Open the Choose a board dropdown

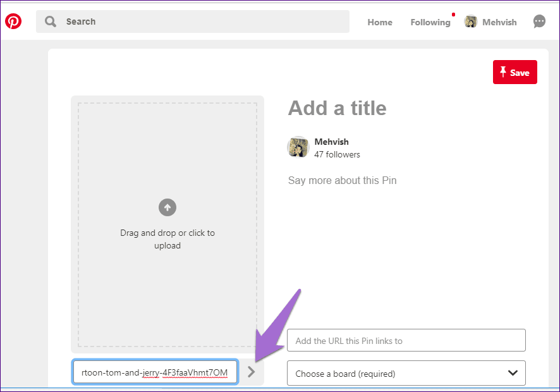406,373
